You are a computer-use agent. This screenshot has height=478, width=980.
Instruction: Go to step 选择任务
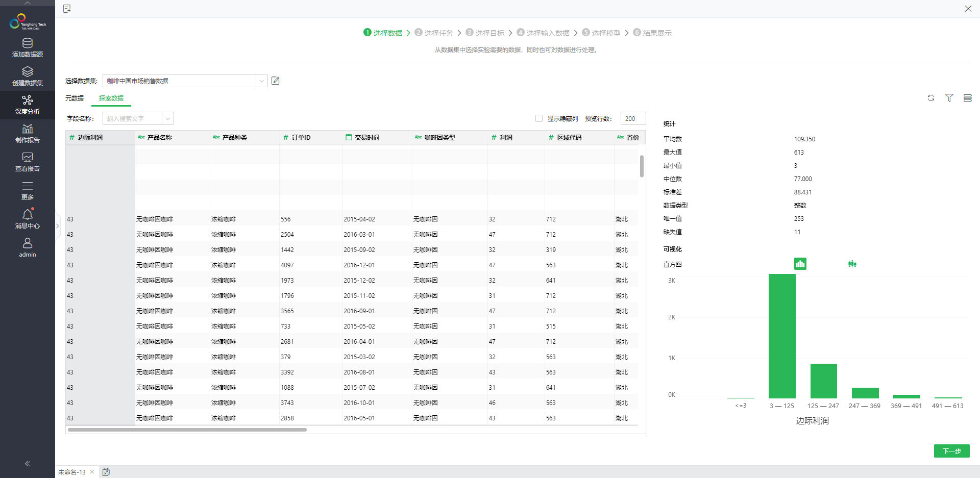tap(434, 33)
